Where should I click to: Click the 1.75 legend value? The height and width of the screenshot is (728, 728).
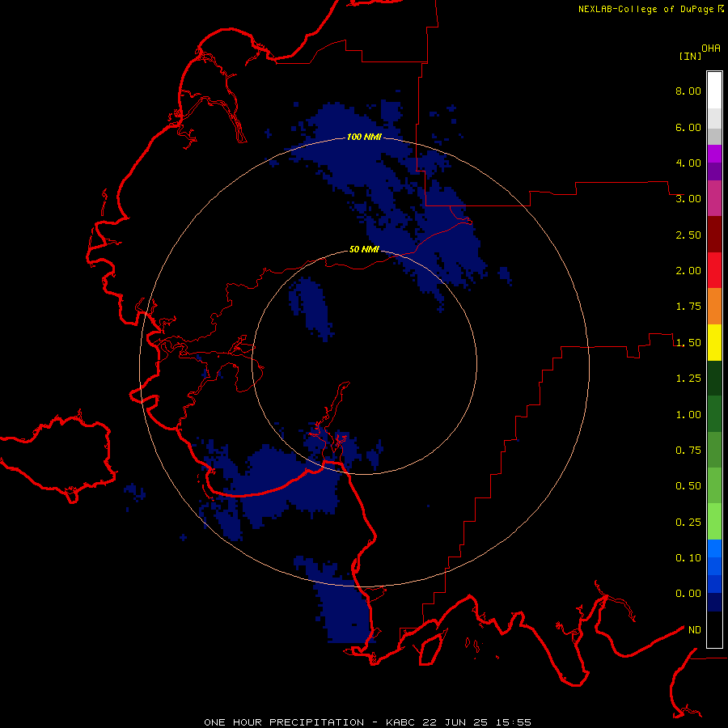click(x=688, y=307)
